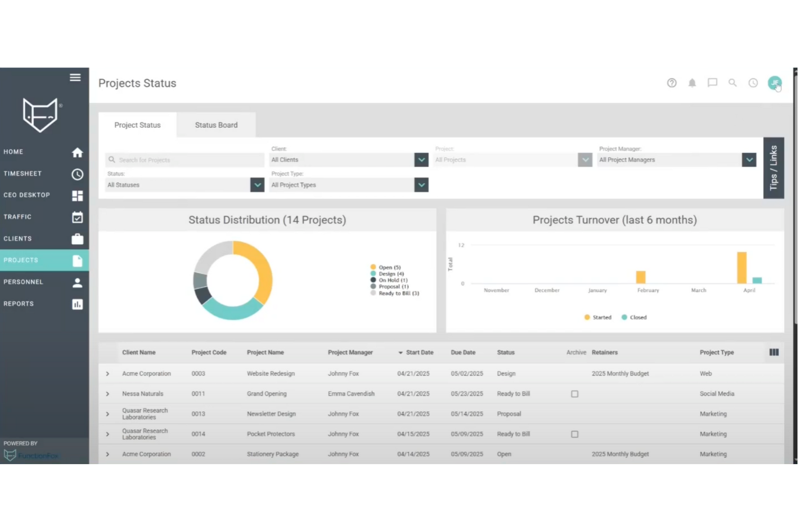
Task: Open the column settings grid icon
Action: [x=774, y=352]
